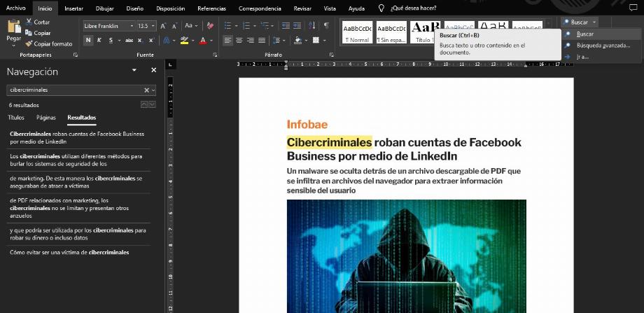The width and height of the screenshot is (644, 313).
Task: Sort text with the A-Z sort icon
Action: click(x=311, y=26)
